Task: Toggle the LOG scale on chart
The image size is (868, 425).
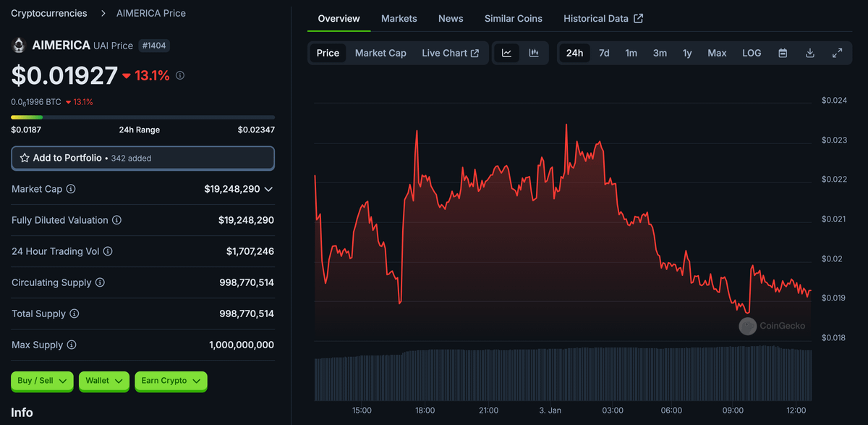Action: tap(752, 53)
